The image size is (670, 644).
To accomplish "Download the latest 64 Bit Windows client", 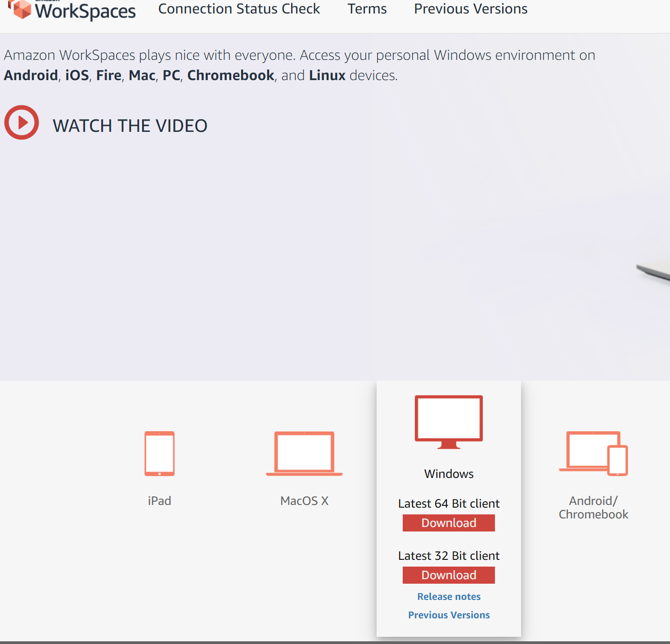I will 449,523.
